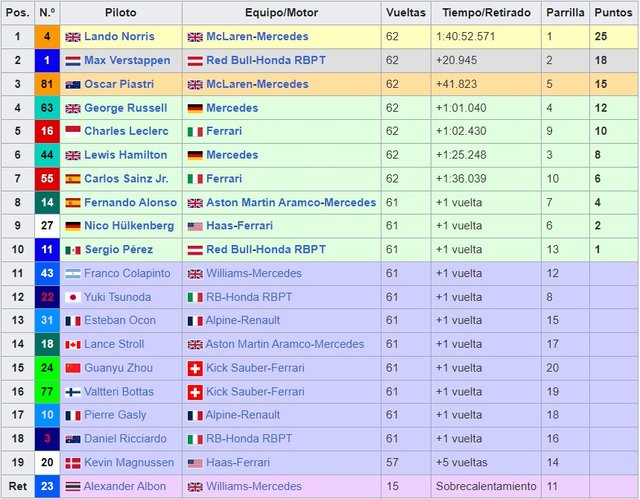Click the German flag beside Nico Hülkenberg
This screenshot has height=499, width=640.
pyautogui.click(x=73, y=226)
